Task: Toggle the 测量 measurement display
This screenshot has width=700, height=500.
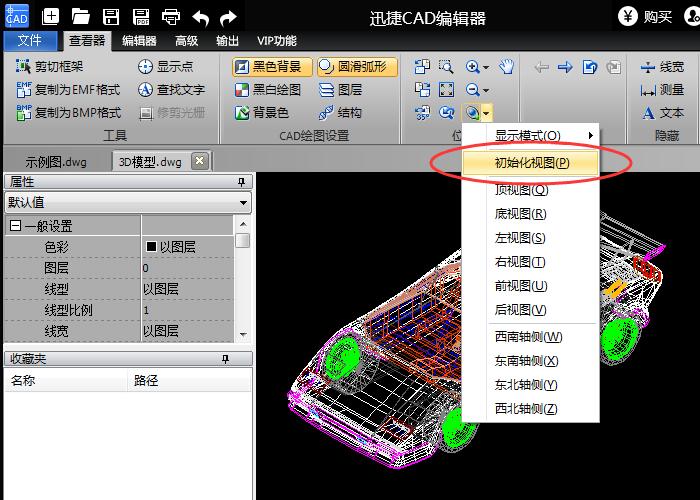Action: point(662,90)
